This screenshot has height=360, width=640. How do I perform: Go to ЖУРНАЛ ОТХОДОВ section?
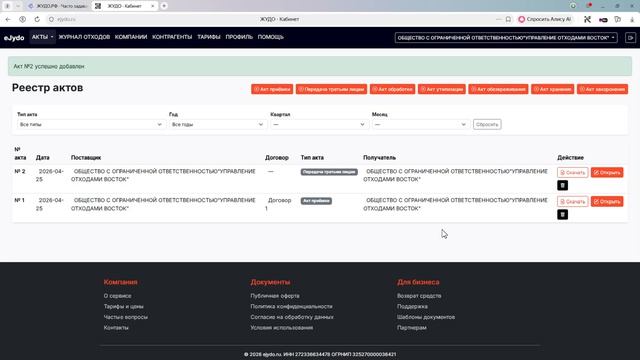point(84,37)
